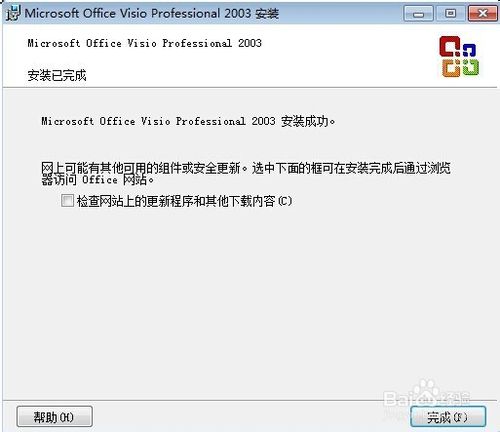Click the 安装已完成 heading
This screenshot has width=500, height=432.
point(57,75)
